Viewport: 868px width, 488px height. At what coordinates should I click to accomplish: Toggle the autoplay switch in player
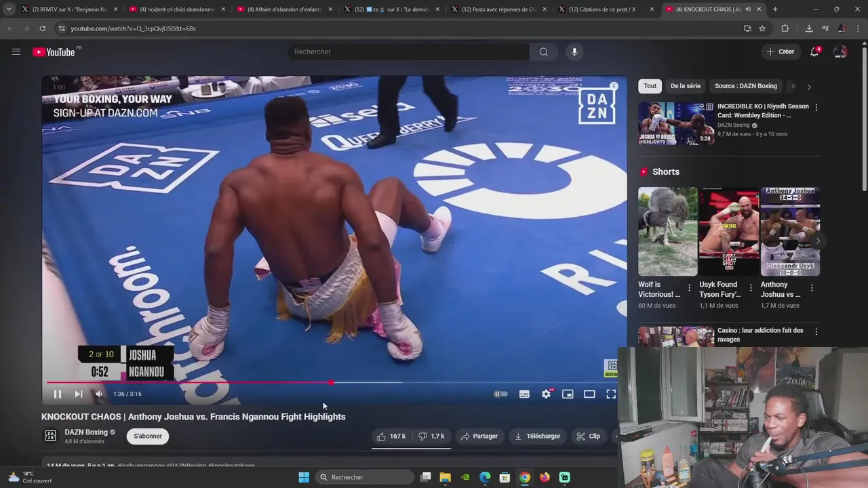(x=500, y=394)
